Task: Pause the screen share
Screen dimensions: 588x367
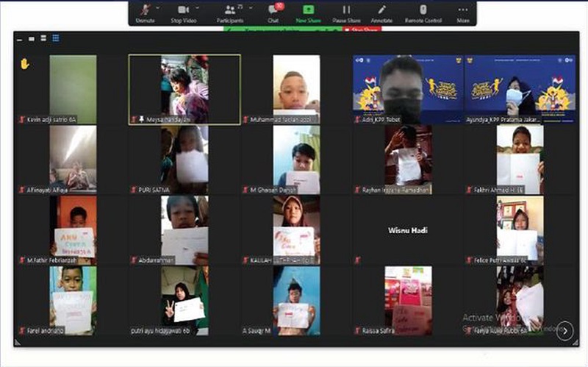Action: pyautogui.click(x=345, y=10)
